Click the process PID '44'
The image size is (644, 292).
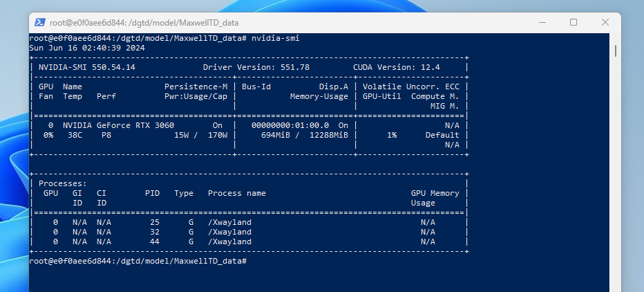click(x=155, y=241)
